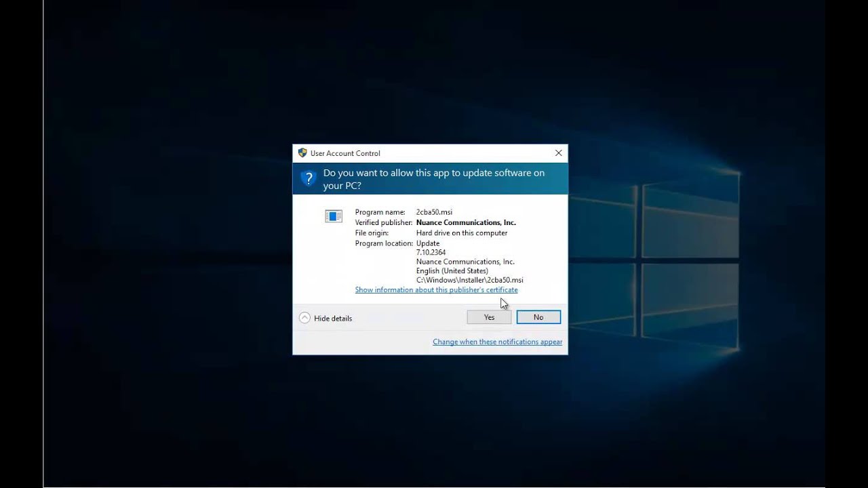Screen dimensions: 868x488
Task: Click the File origin: label
Action: 372,233
